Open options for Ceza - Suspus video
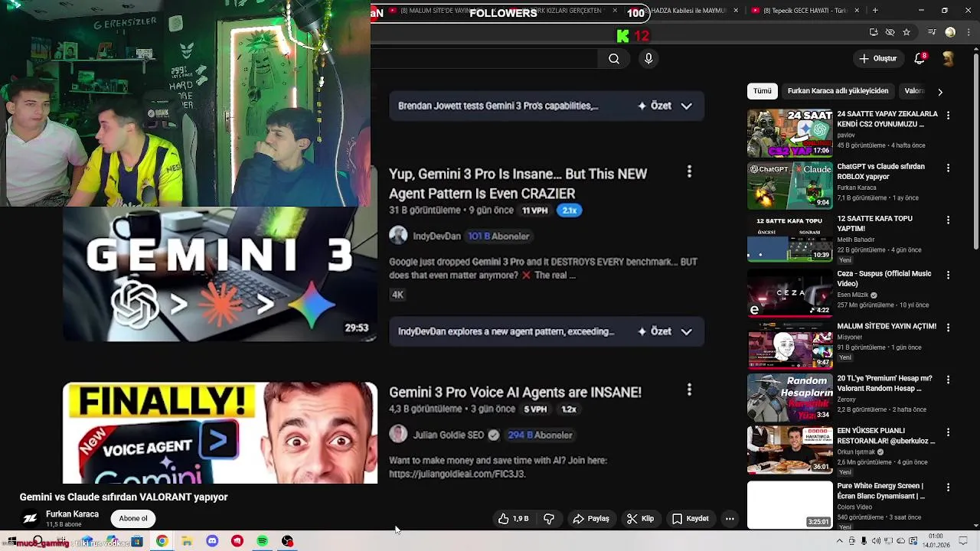980x551 pixels. tap(948, 275)
